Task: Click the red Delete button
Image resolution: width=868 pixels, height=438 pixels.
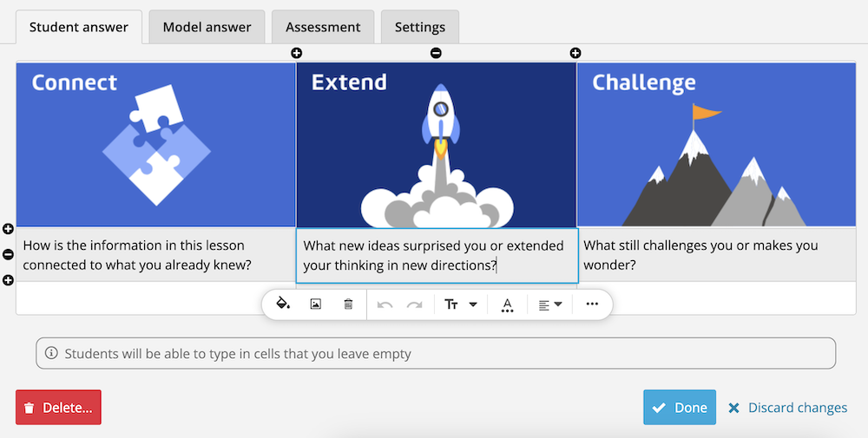Action: coord(58,408)
